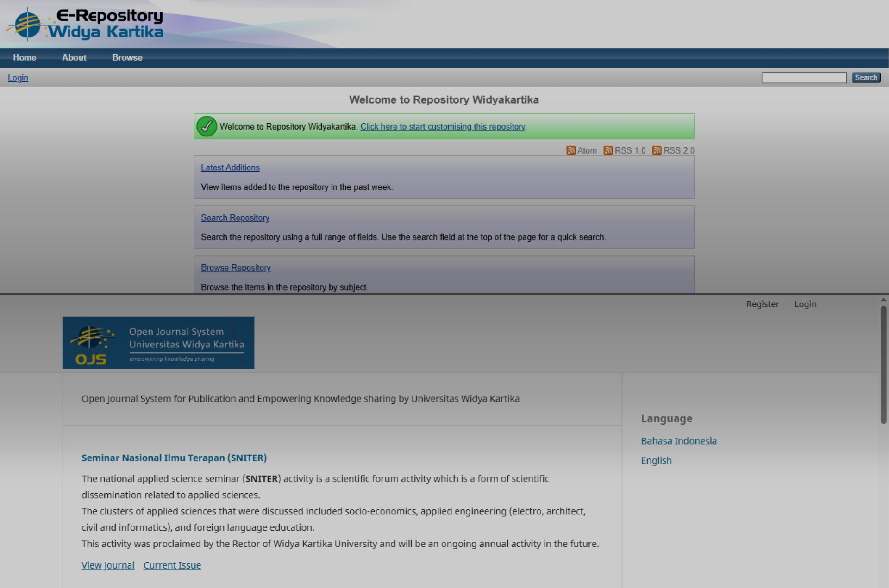
Task: Click the scrollbar up arrow in OJS page
Action: pyautogui.click(x=883, y=300)
